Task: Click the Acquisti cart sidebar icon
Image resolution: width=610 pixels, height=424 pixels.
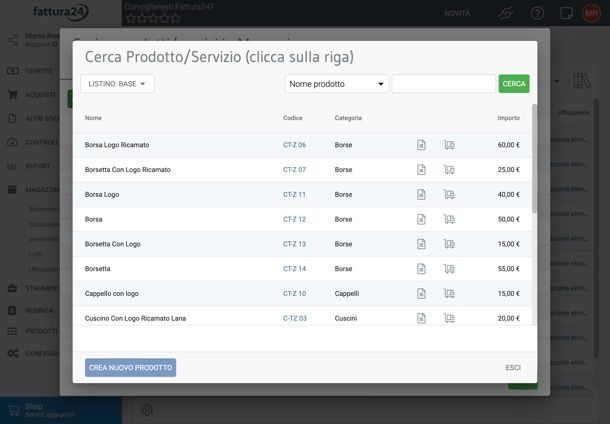Action: (x=12, y=95)
